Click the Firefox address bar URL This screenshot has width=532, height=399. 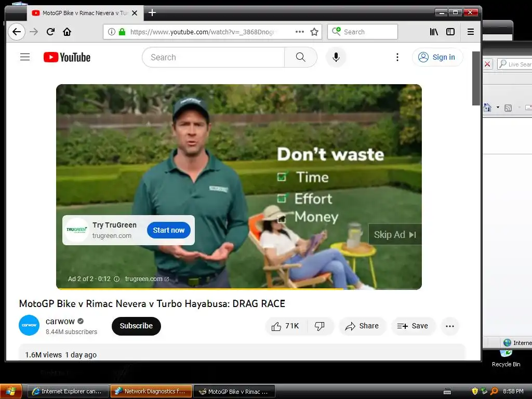point(203,32)
